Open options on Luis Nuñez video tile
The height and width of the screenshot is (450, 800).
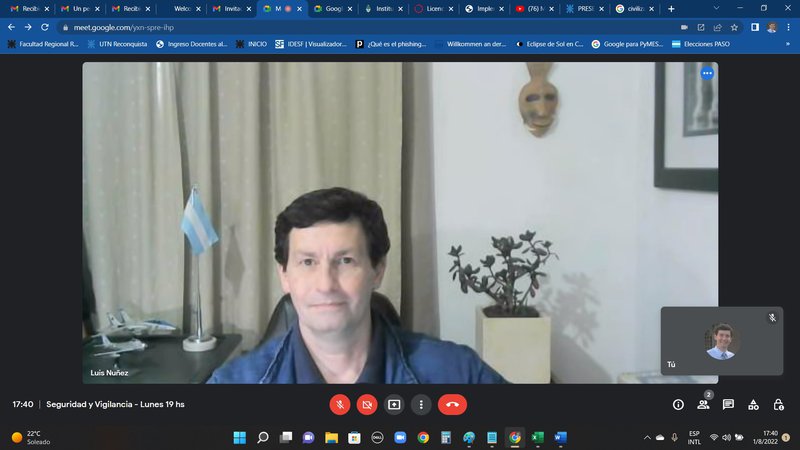click(x=707, y=73)
